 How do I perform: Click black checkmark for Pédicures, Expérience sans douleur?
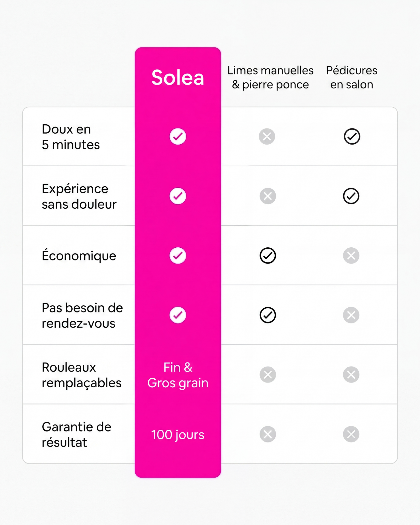351,196
